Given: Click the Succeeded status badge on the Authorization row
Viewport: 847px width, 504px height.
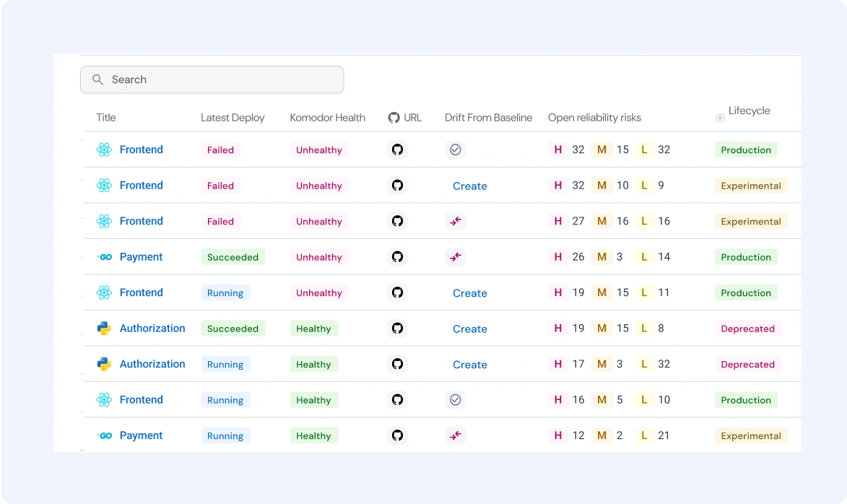Looking at the screenshot, I should (233, 329).
